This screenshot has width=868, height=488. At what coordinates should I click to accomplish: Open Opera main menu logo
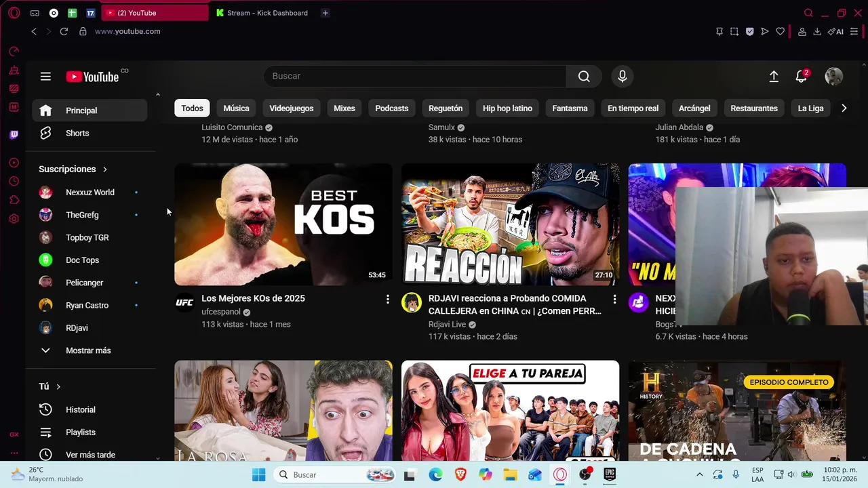coord(14,13)
